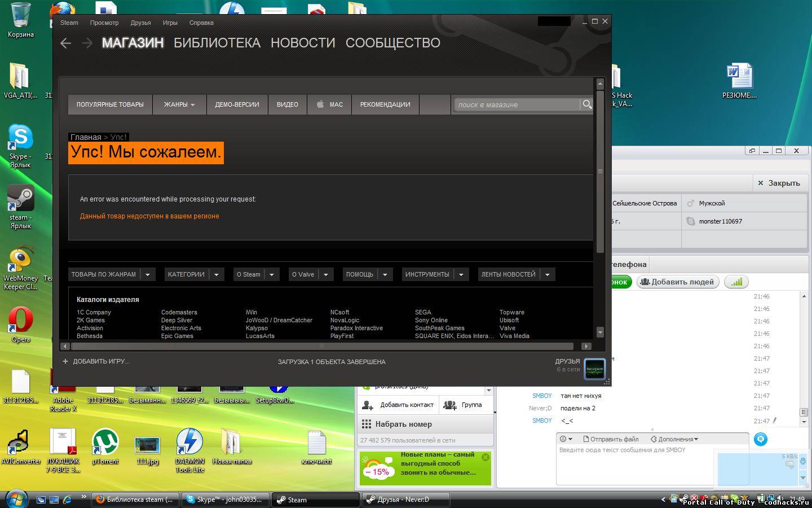
Task: Open the РЕЗЮМЕ Word document icon
Action: pyautogui.click(x=739, y=81)
